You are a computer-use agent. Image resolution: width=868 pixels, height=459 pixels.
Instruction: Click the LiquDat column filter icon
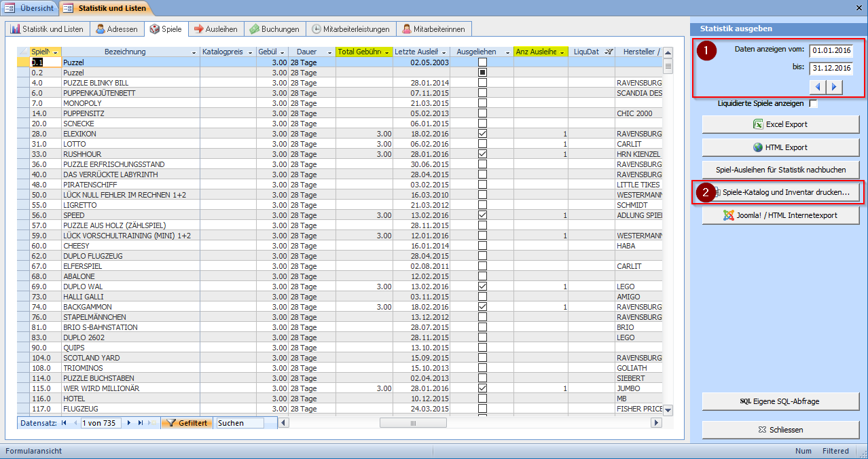[x=609, y=52]
